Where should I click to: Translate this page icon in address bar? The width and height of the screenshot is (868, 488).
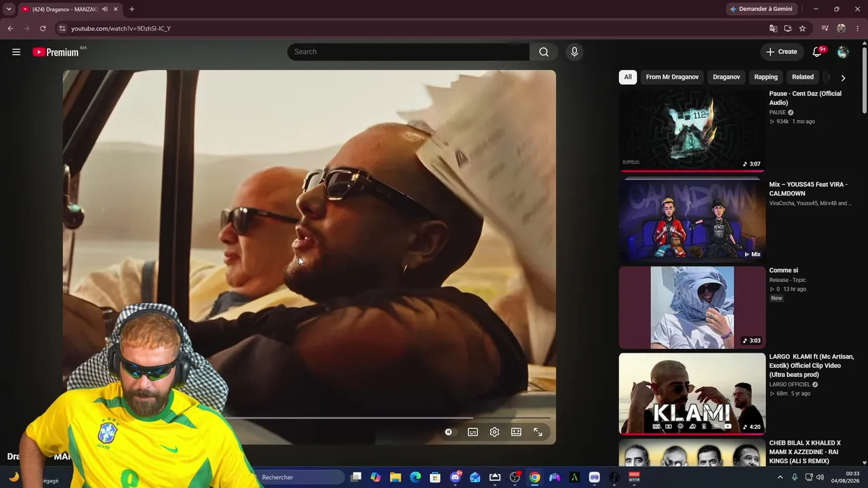coord(773,28)
